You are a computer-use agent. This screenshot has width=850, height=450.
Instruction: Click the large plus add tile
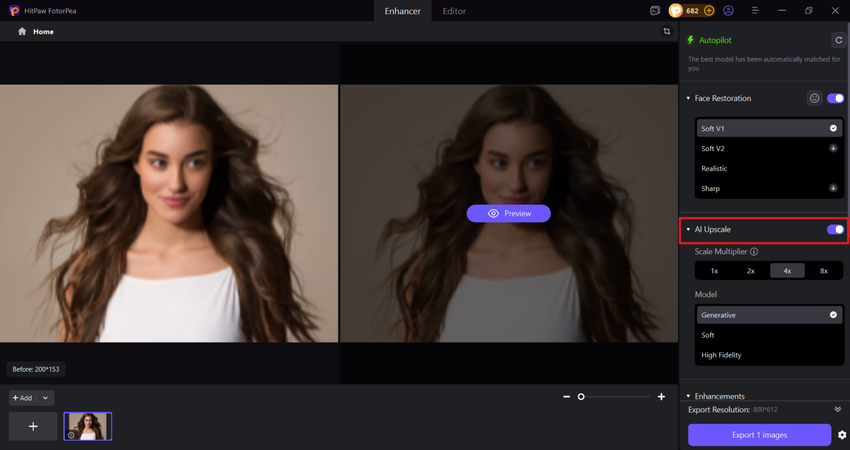33,426
